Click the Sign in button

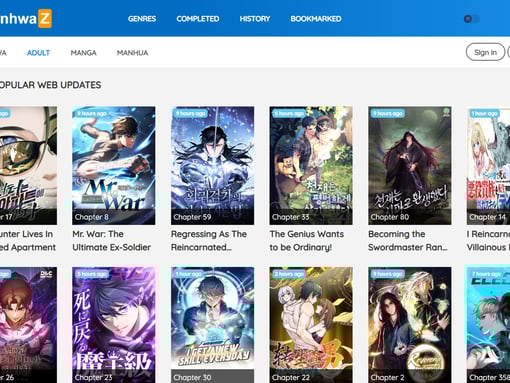pyautogui.click(x=485, y=52)
